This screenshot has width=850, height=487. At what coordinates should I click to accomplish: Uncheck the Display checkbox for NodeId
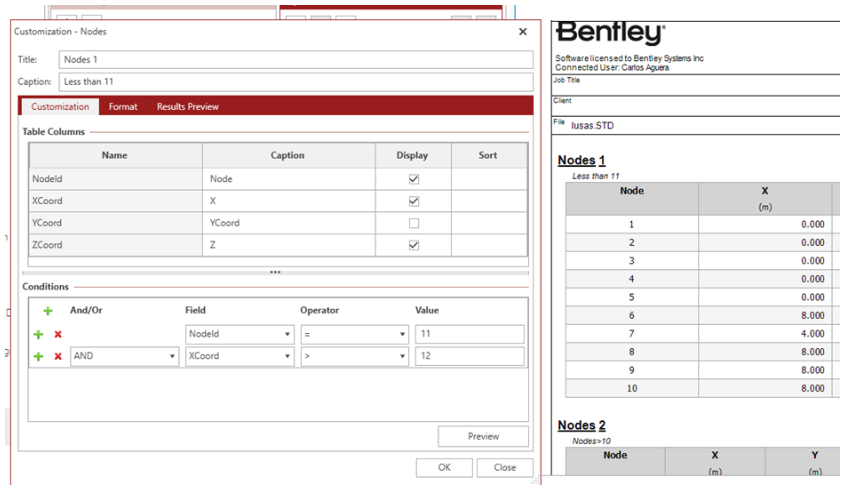[x=414, y=179]
